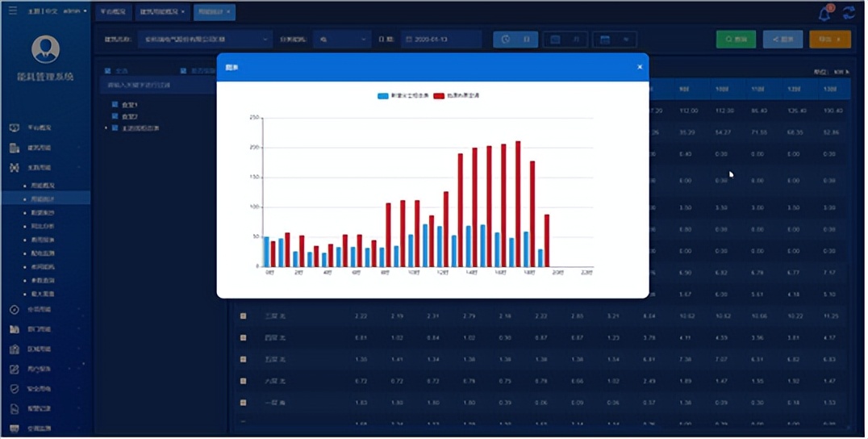
Task: Open the notification bell alerts
Action: click(x=824, y=14)
